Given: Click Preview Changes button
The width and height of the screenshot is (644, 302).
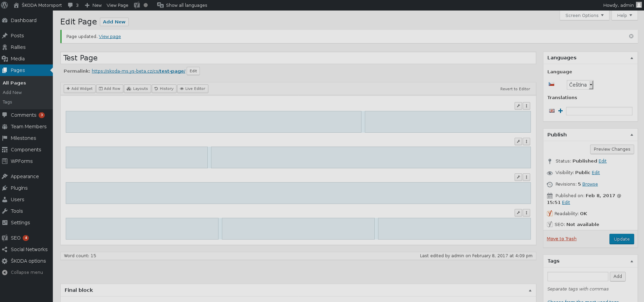Looking at the screenshot, I should point(612,149).
